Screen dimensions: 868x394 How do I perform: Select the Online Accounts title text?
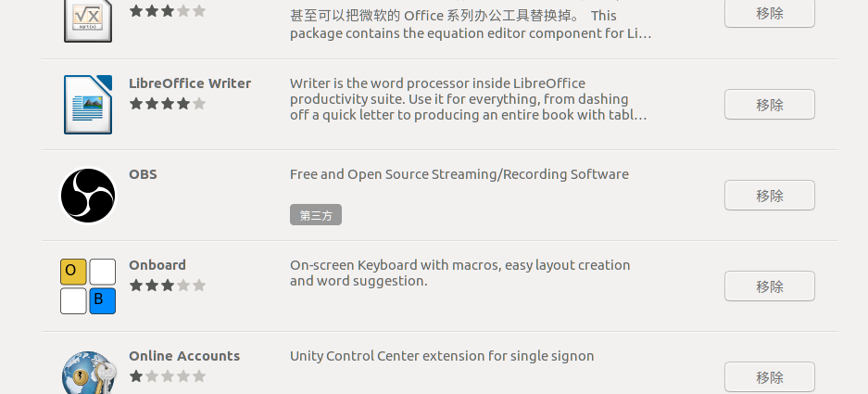coord(184,356)
